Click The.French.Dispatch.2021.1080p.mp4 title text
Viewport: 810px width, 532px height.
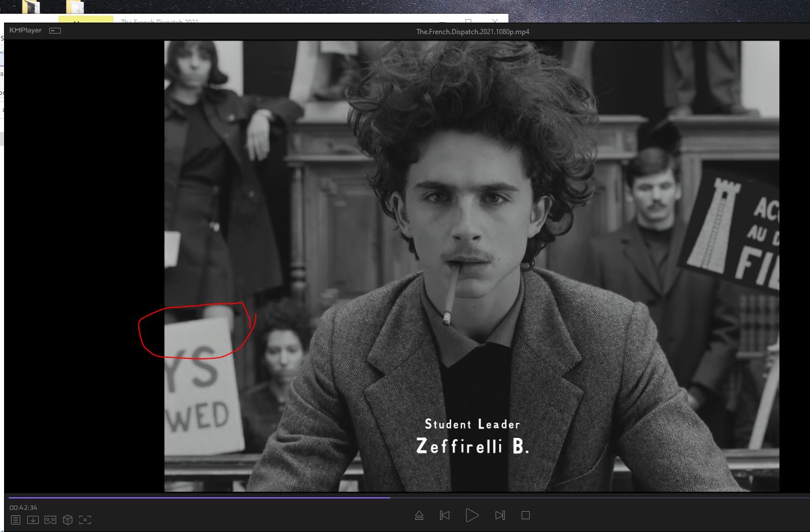click(x=472, y=32)
